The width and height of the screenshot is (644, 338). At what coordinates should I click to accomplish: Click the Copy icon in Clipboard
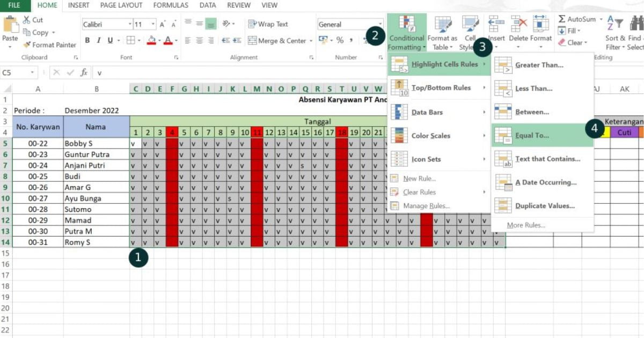pos(27,32)
